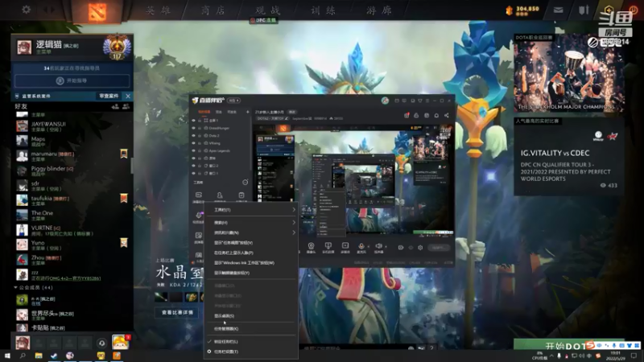The image size is (644, 362).
Task: Open the armory shield icon in top bar
Action: point(584,10)
